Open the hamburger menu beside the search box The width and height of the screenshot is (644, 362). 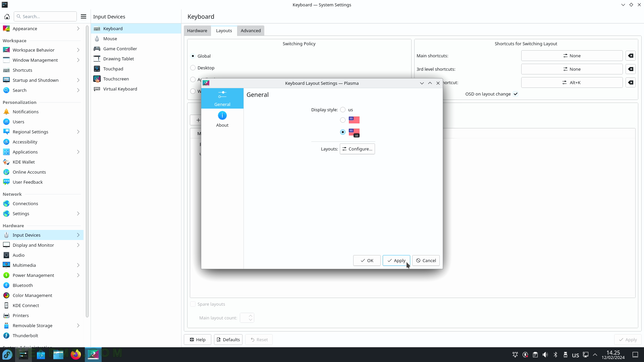click(x=84, y=16)
